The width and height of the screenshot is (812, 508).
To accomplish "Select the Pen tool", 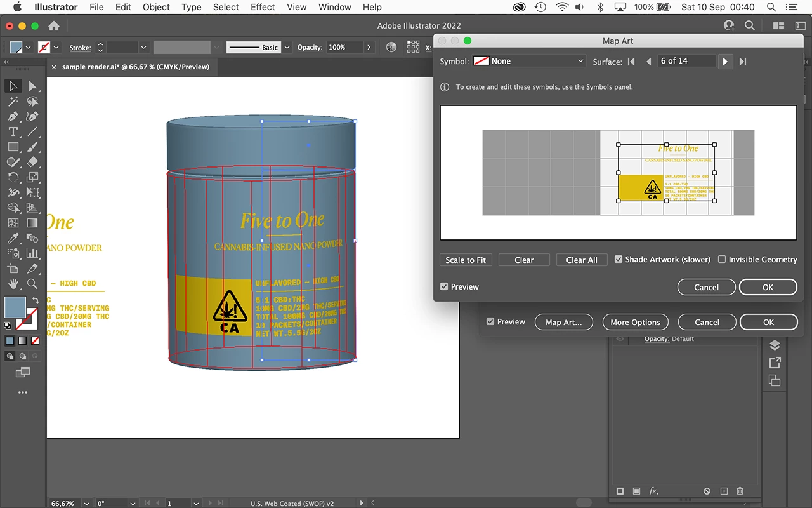I will coord(13,116).
